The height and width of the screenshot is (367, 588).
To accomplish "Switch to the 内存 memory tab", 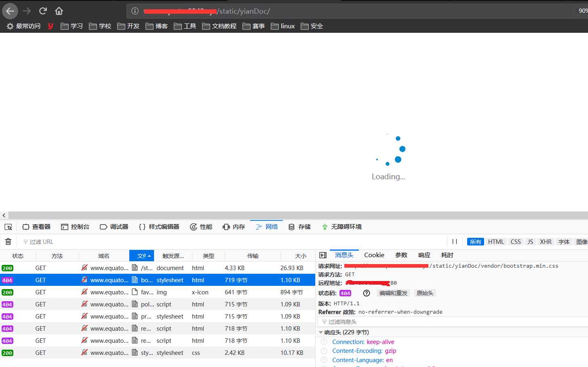I will 234,227.
